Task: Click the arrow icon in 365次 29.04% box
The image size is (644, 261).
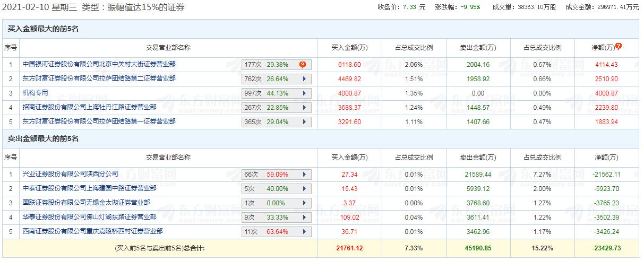Action: (304, 122)
